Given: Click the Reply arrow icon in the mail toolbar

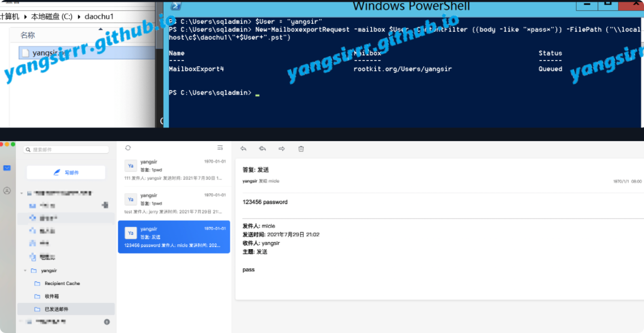Looking at the screenshot, I should [x=243, y=148].
